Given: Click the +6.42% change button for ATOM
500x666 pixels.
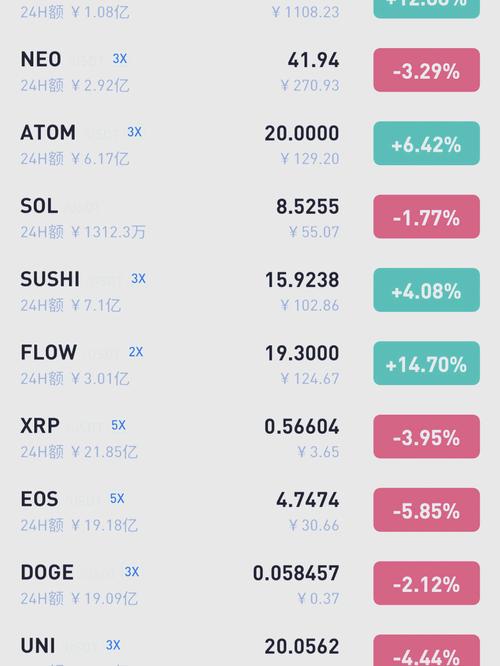Looking at the screenshot, I should point(427,144).
